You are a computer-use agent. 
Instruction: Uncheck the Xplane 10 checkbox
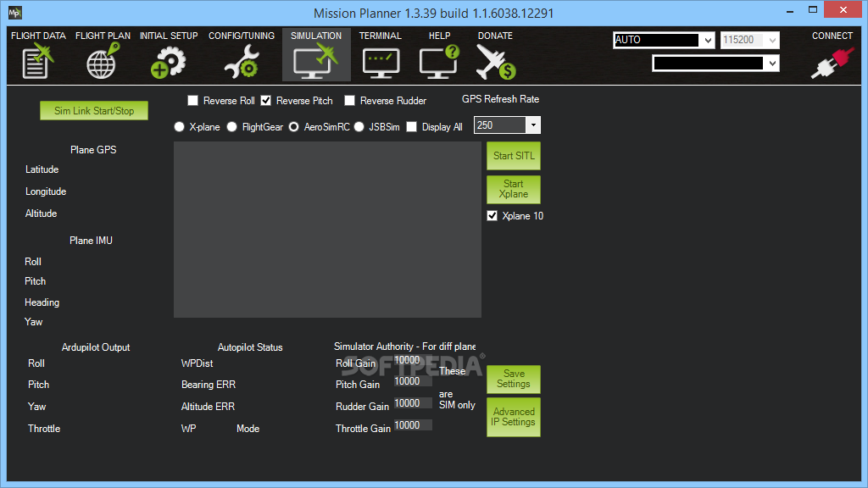pyautogui.click(x=492, y=216)
